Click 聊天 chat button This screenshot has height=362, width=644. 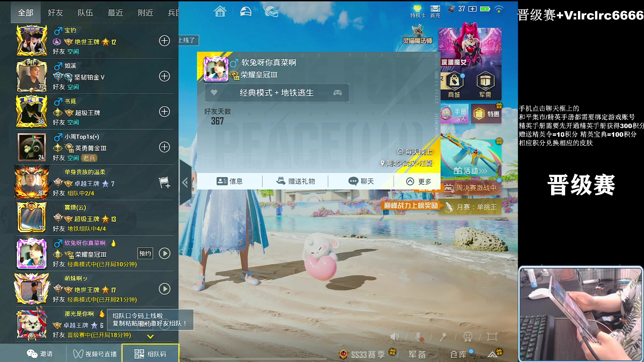[361, 181]
